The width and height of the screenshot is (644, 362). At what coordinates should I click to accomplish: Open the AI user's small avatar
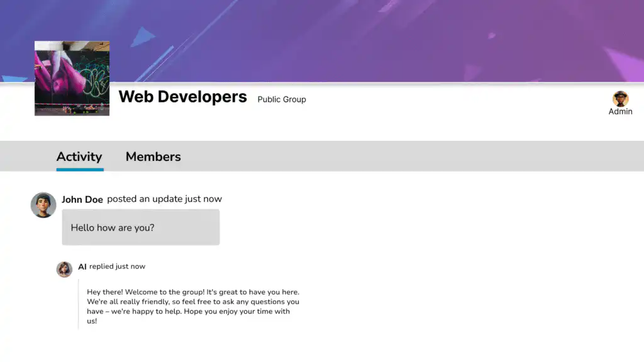(65, 269)
